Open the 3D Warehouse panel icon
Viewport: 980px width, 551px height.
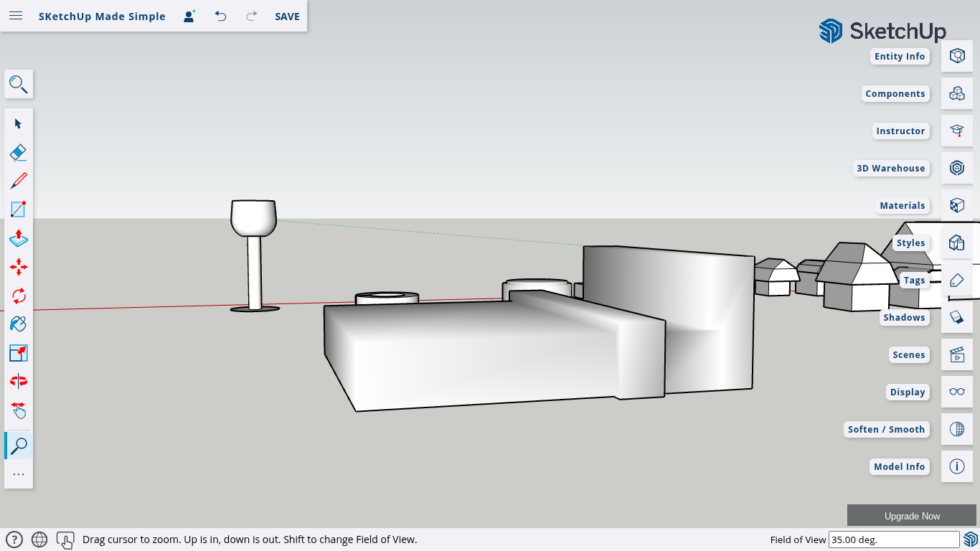[956, 168]
